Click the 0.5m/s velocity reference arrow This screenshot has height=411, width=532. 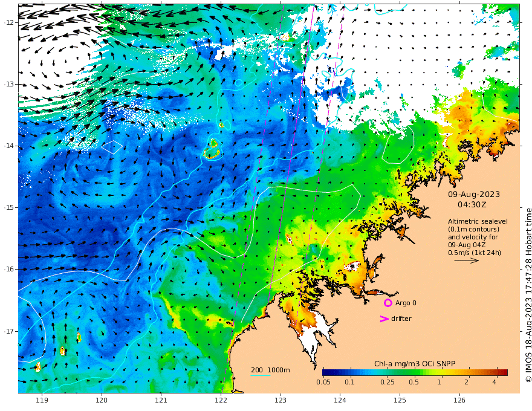tap(467, 261)
